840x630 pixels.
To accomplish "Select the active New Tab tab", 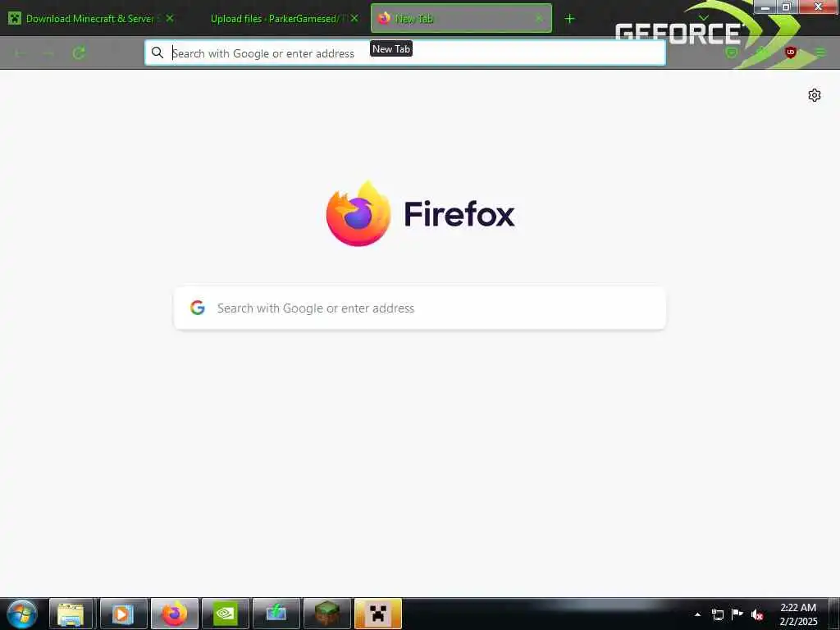I will coord(461,19).
